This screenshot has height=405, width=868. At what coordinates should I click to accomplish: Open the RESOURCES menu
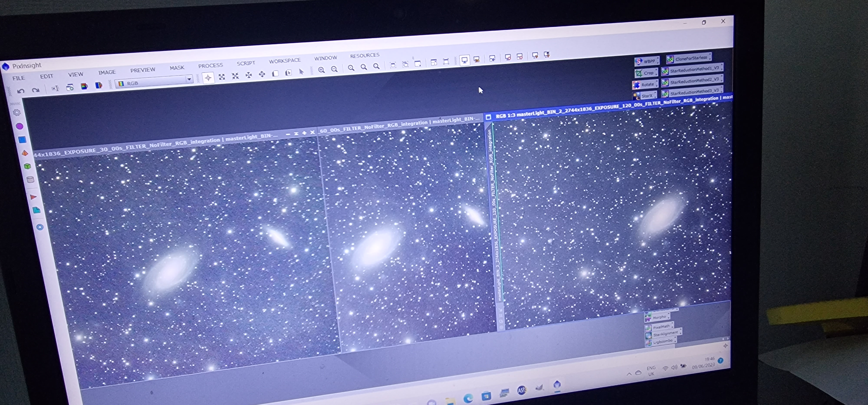click(365, 55)
